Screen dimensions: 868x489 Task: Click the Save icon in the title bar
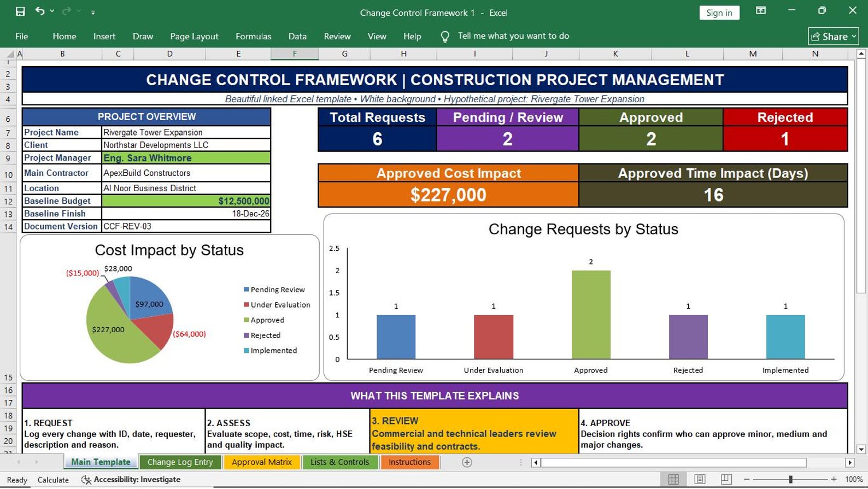click(20, 11)
